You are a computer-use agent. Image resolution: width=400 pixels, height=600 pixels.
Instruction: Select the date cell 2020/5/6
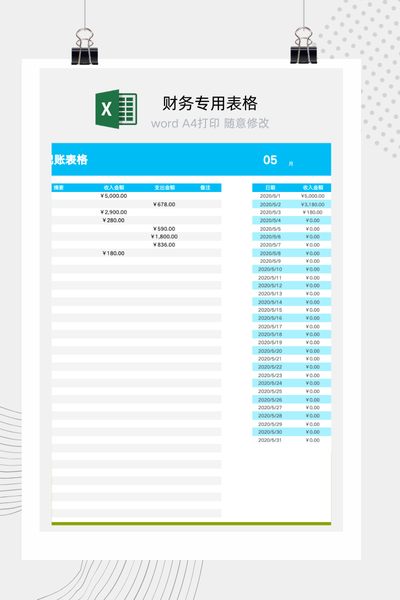tap(270, 236)
